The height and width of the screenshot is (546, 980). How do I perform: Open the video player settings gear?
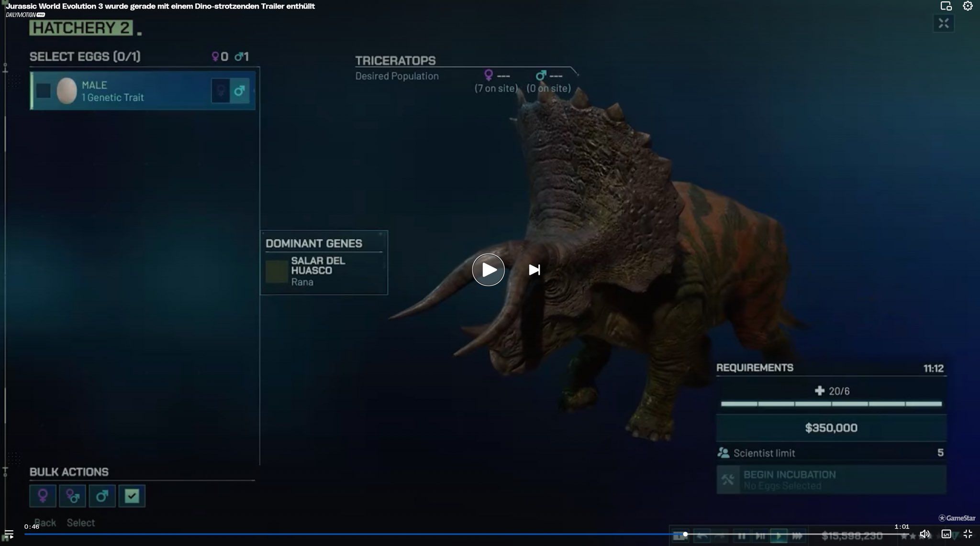(x=968, y=6)
